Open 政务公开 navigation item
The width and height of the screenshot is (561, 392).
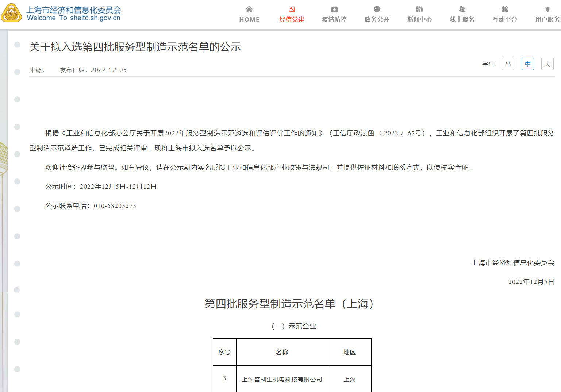point(377,19)
